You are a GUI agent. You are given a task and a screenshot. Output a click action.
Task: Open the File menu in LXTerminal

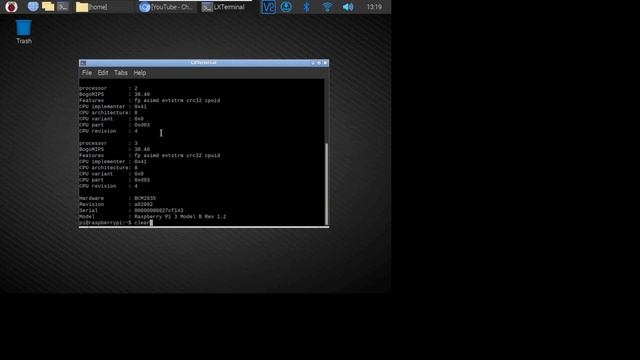[x=87, y=73]
